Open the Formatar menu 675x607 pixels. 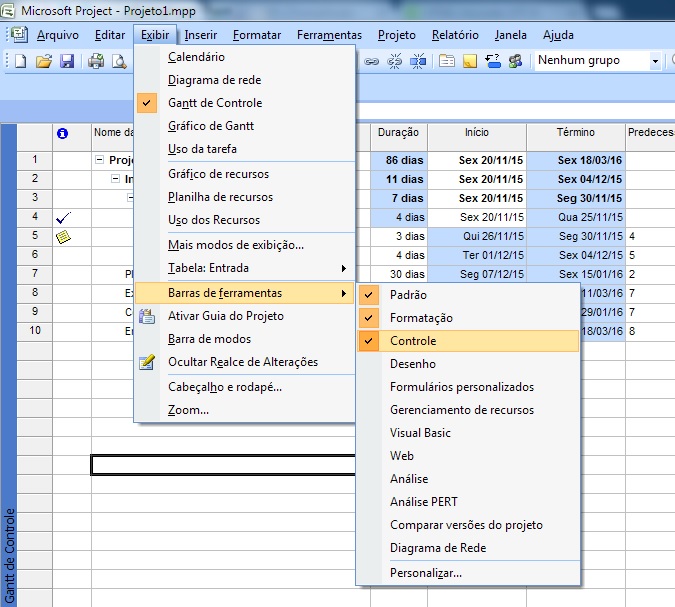[x=257, y=35]
